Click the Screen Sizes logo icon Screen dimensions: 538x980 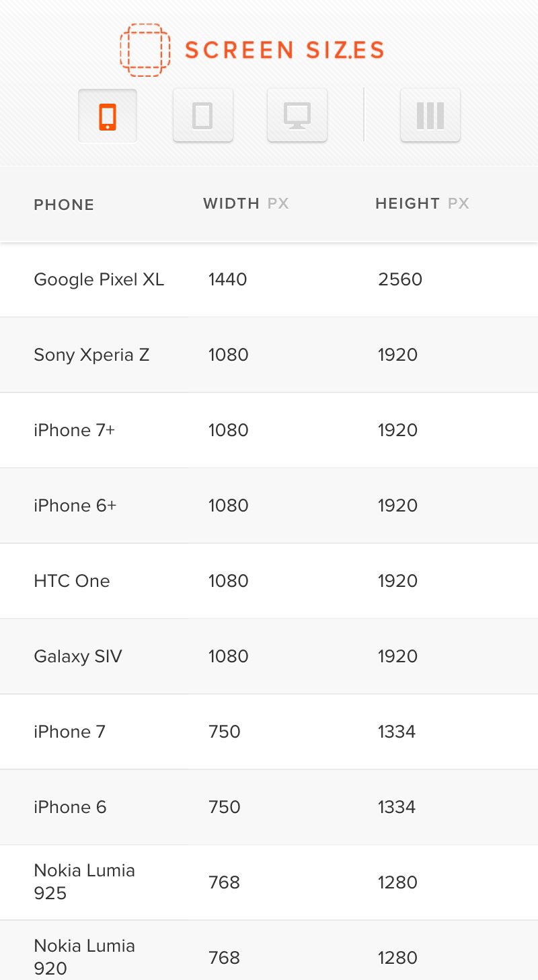coord(145,49)
